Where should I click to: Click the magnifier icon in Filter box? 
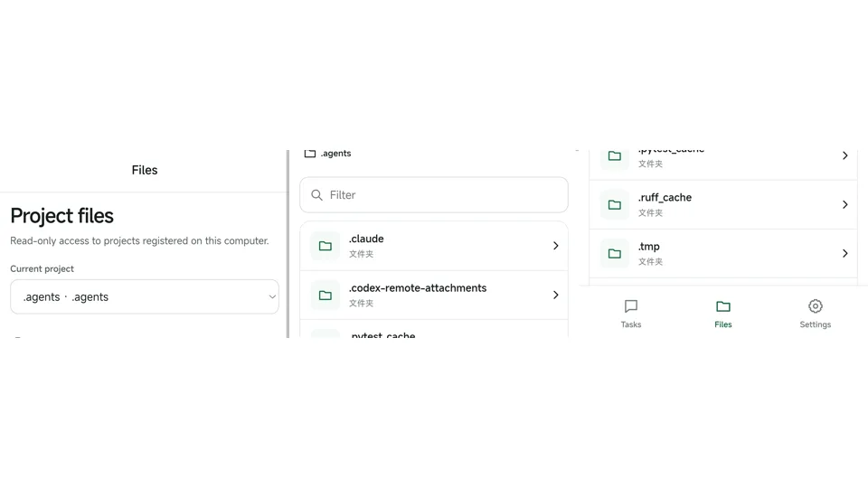tap(316, 195)
